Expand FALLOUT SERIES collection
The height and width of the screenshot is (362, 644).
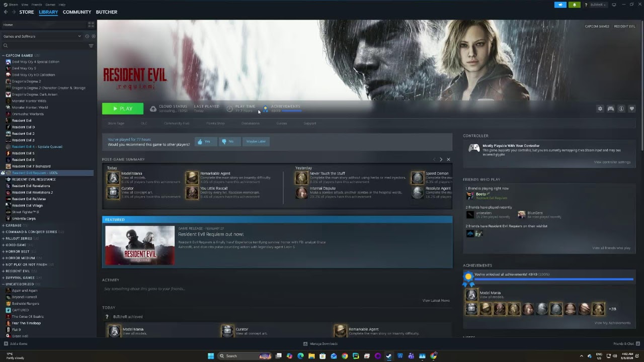[x=3, y=238]
